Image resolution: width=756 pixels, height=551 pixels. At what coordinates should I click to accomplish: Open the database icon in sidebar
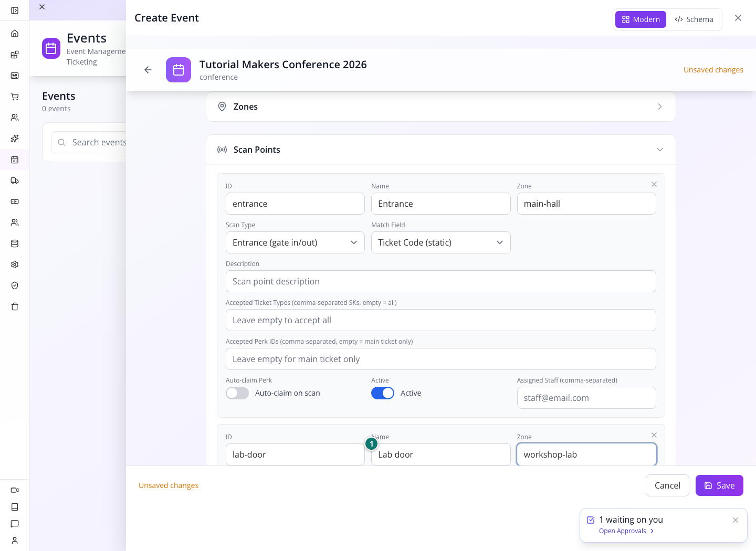coord(15,243)
